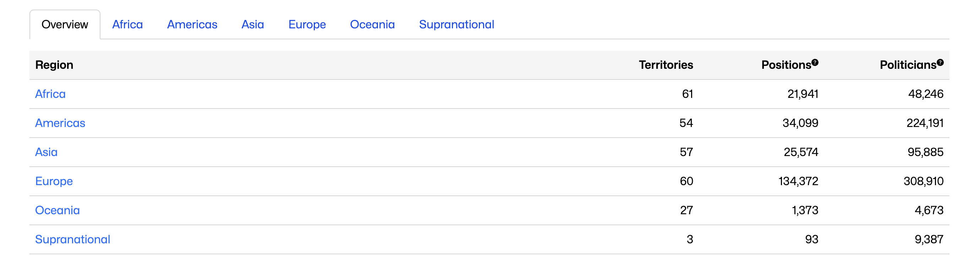
Task: Click the Positions column header text
Action: click(x=786, y=65)
